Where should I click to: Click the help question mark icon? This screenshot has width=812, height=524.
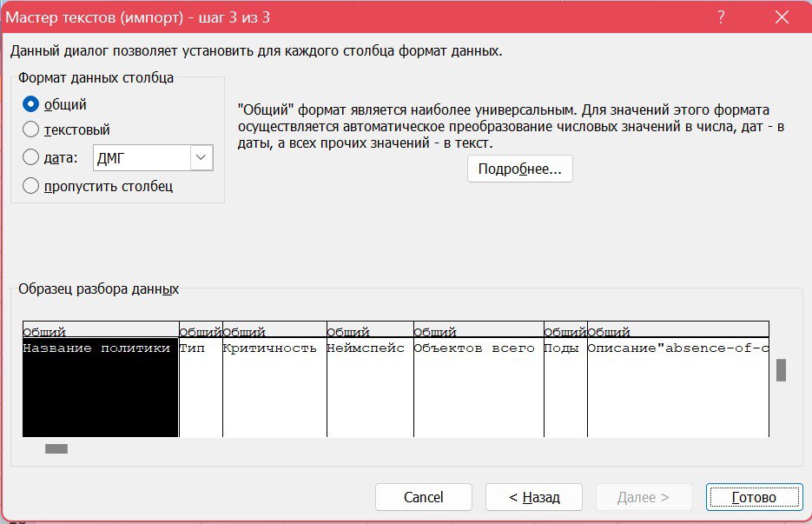[720, 16]
